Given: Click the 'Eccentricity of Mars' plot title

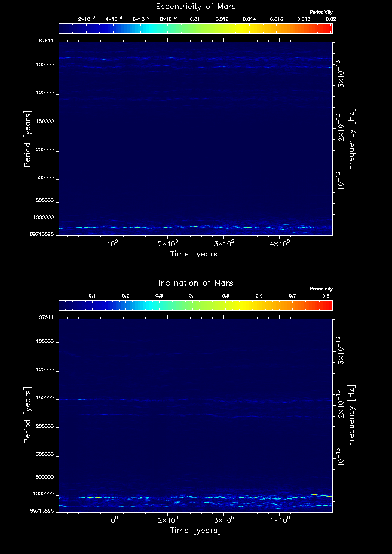Looking at the screenshot, I should tap(195, 7).
